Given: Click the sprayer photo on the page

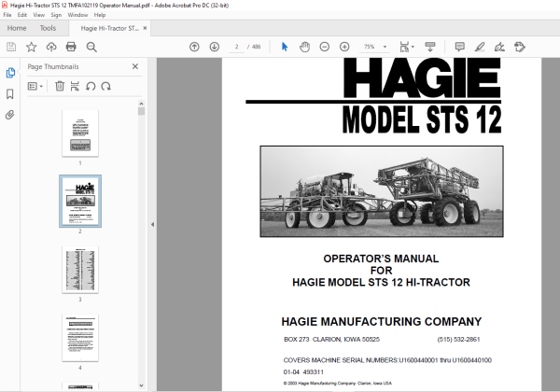Looking at the screenshot, I should (x=382, y=191).
